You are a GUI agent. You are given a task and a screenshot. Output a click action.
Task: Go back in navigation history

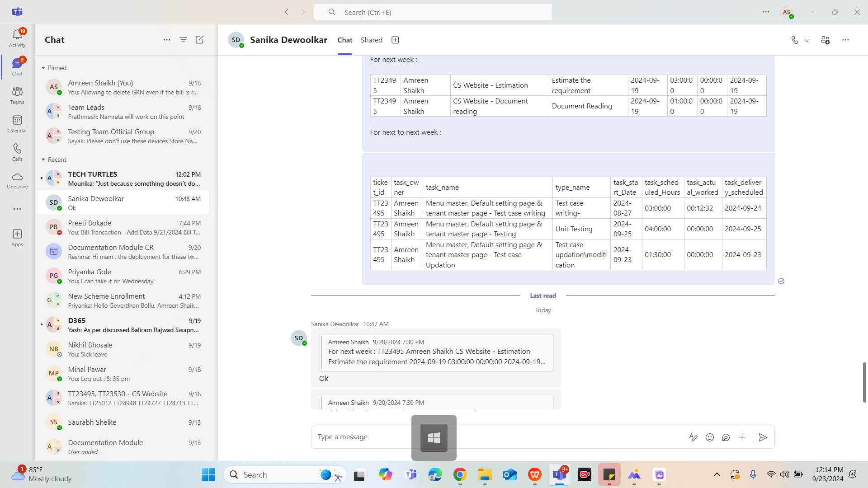(286, 12)
